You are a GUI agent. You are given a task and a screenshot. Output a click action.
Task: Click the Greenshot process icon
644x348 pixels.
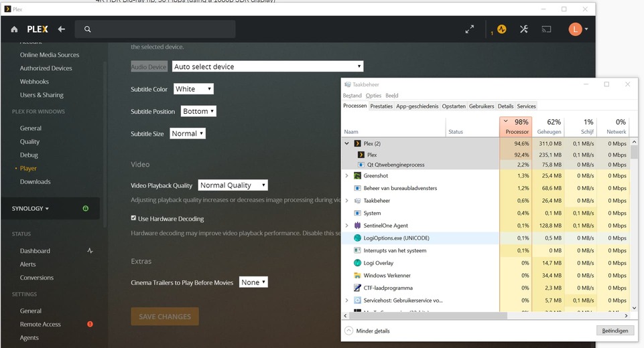pyautogui.click(x=357, y=175)
